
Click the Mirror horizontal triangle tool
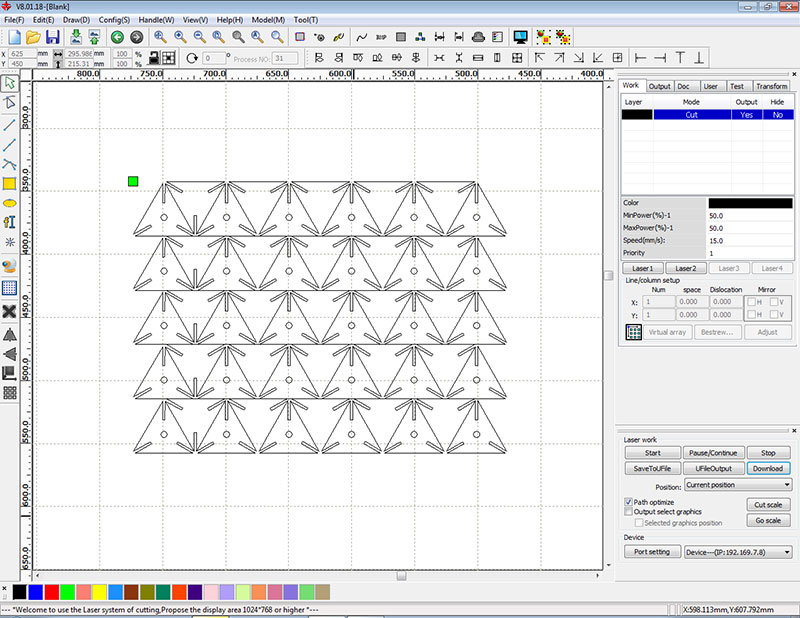[x=10, y=335]
